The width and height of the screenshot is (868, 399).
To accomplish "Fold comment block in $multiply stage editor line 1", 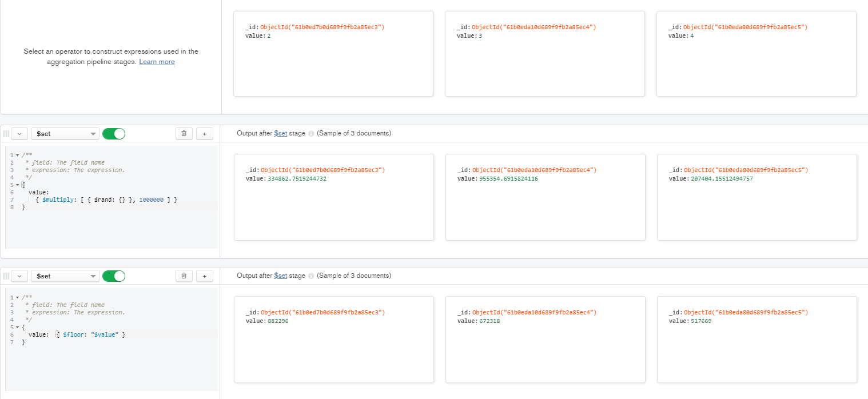I will pyautogui.click(x=17, y=155).
